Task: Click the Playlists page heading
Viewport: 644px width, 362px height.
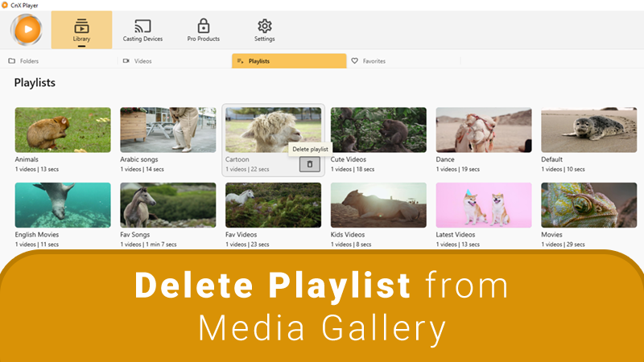Action: click(x=35, y=83)
